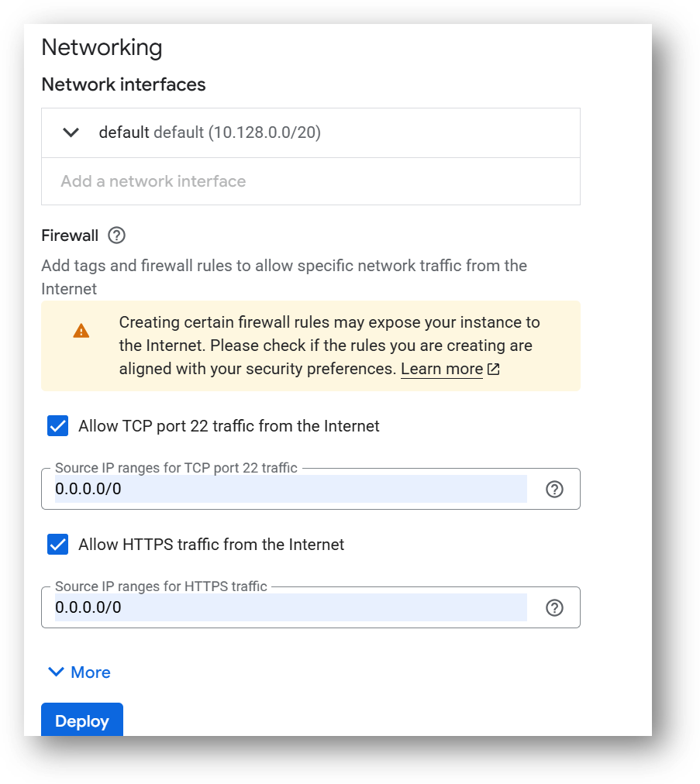Click the 'Allow HTTPS traffic from the Internet' label
The height and width of the screenshot is (784, 700).
pos(211,545)
